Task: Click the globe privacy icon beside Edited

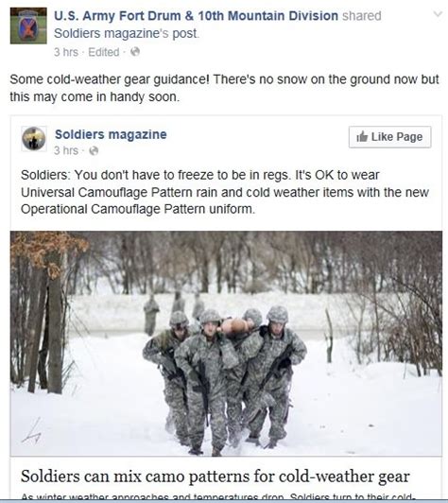Action: [135, 52]
